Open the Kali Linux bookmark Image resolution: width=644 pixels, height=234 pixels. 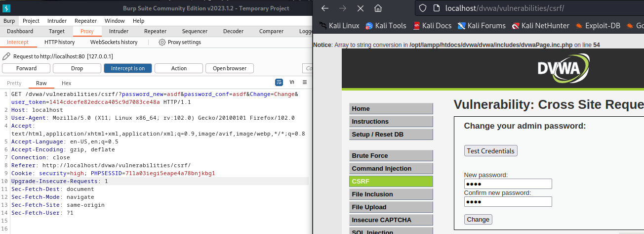click(x=339, y=25)
